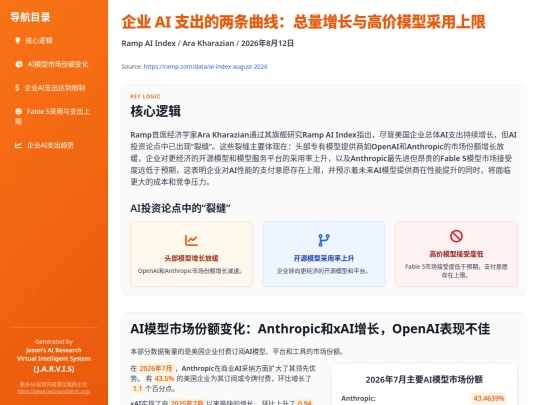Click the highlighted 2026年7月 date
540x405 pixels.
point(156,368)
